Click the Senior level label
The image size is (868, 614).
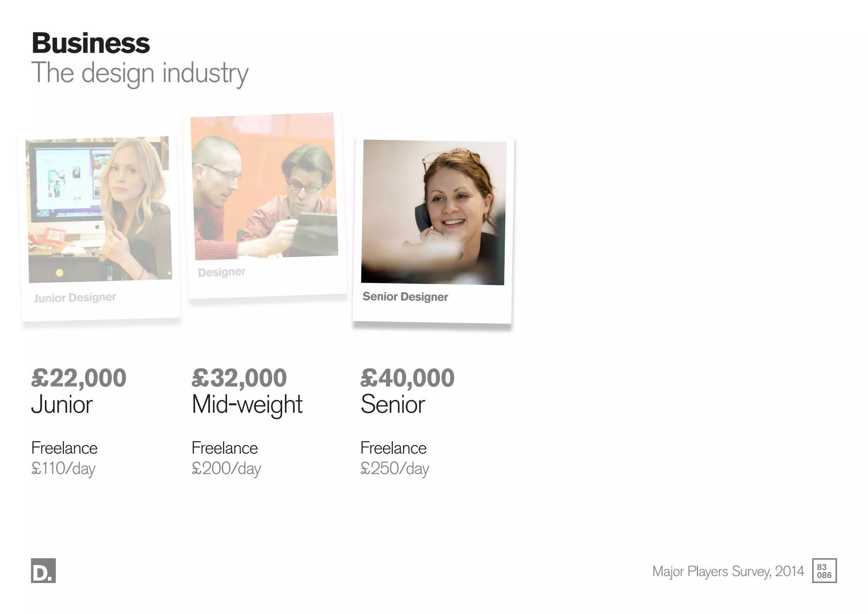point(392,405)
